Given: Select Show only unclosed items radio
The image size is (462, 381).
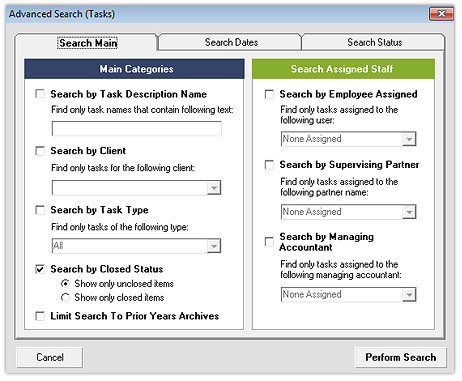Looking at the screenshot, I should coord(65,284).
